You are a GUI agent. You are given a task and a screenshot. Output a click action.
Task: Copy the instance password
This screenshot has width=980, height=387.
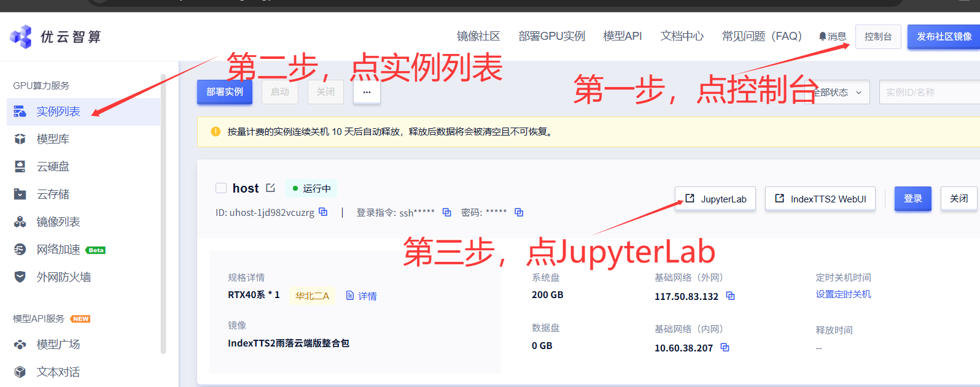519,212
